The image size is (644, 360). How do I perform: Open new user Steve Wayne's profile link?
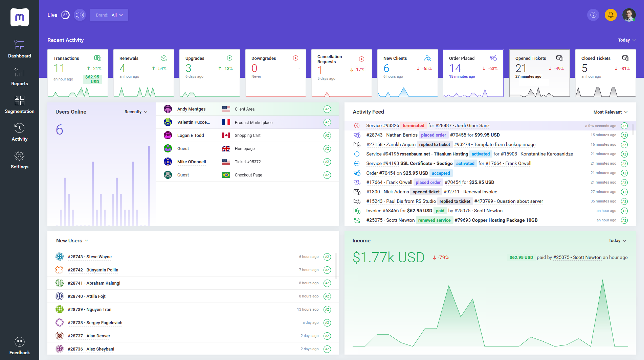tap(89, 257)
